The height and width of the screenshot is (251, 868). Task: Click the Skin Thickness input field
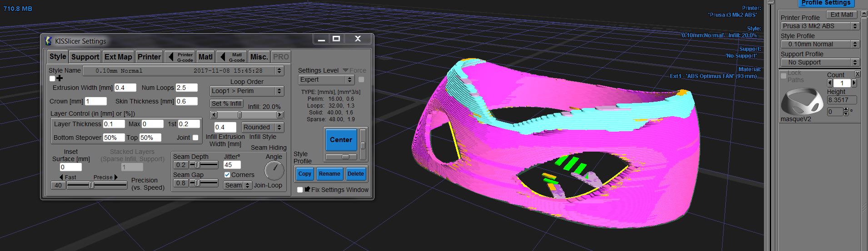click(x=186, y=101)
